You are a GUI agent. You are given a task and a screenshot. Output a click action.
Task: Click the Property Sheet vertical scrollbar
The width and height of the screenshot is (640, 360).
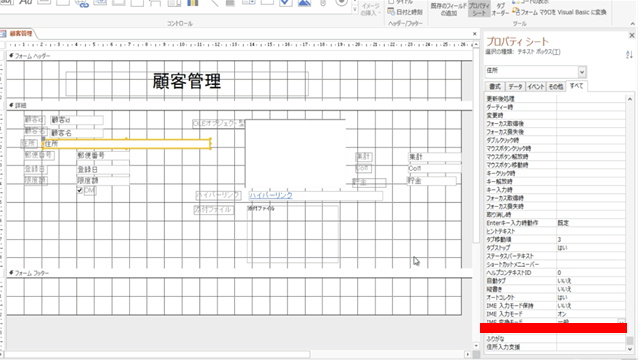[x=629, y=216]
